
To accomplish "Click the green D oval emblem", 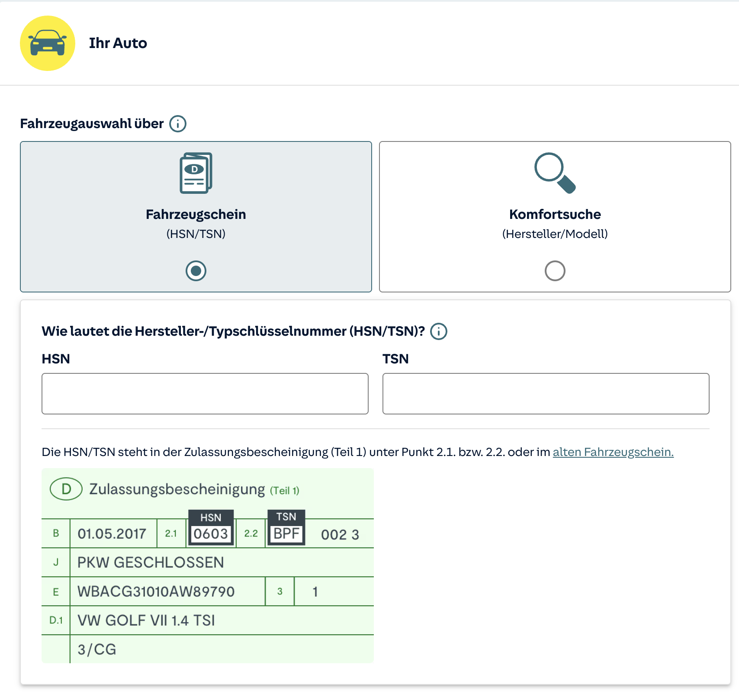I will point(66,489).
